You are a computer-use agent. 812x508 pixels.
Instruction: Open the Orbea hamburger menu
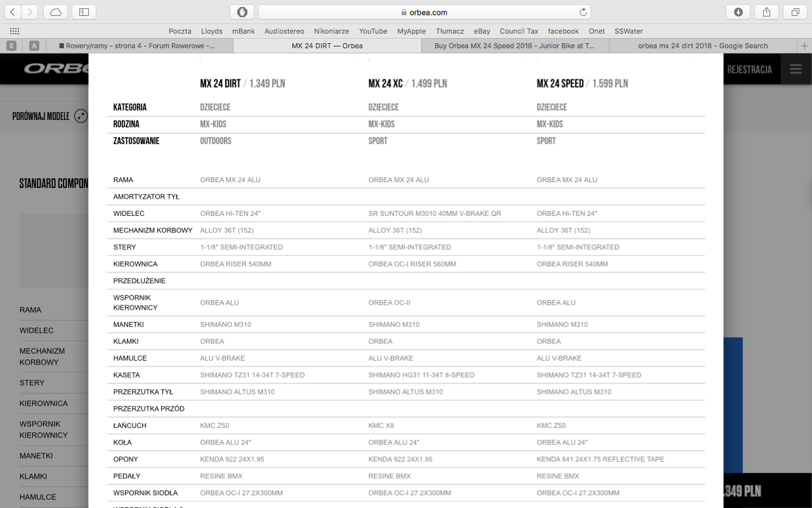[x=796, y=69]
